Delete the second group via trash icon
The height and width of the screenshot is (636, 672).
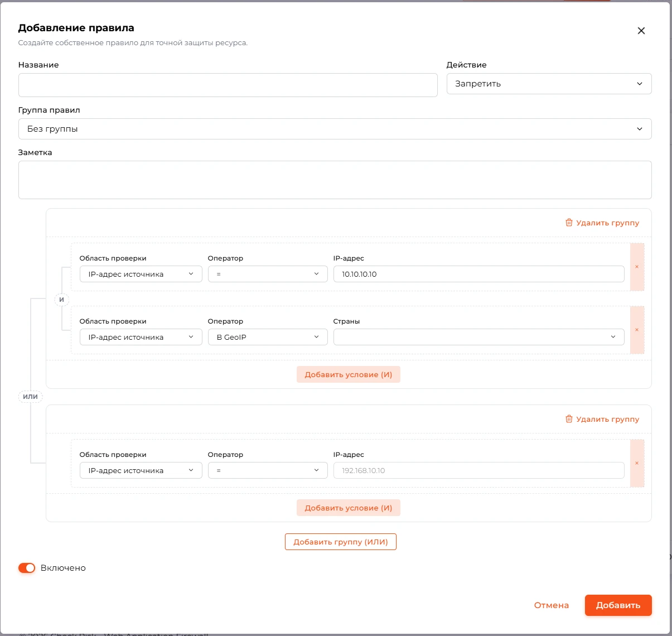coord(569,419)
